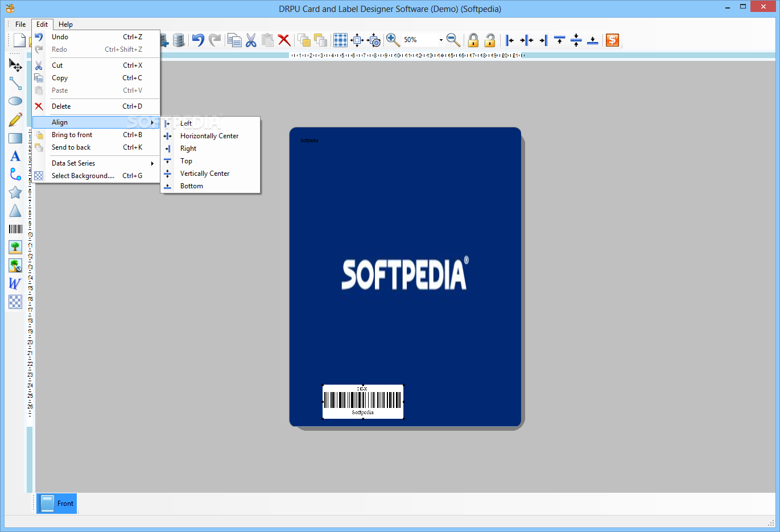Image resolution: width=780 pixels, height=532 pixels.
Task: Click Align Vertically Center toolbar icon
Action: click(576, 40)
